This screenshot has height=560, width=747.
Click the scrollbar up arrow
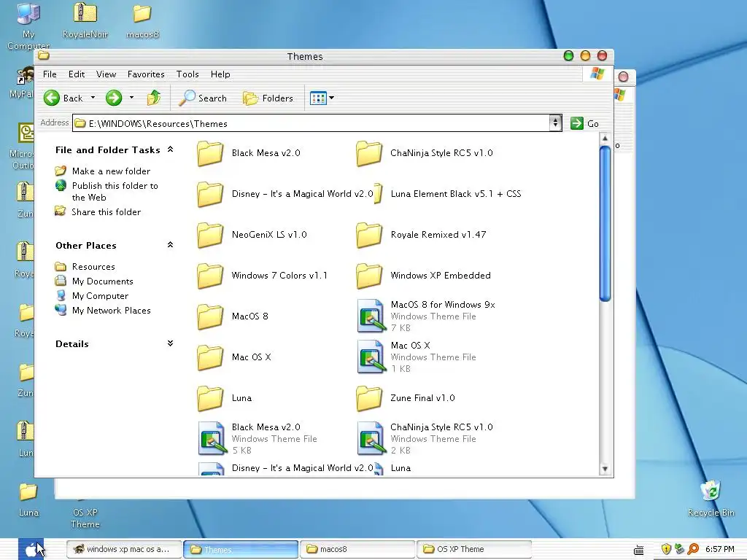[605, 139]
